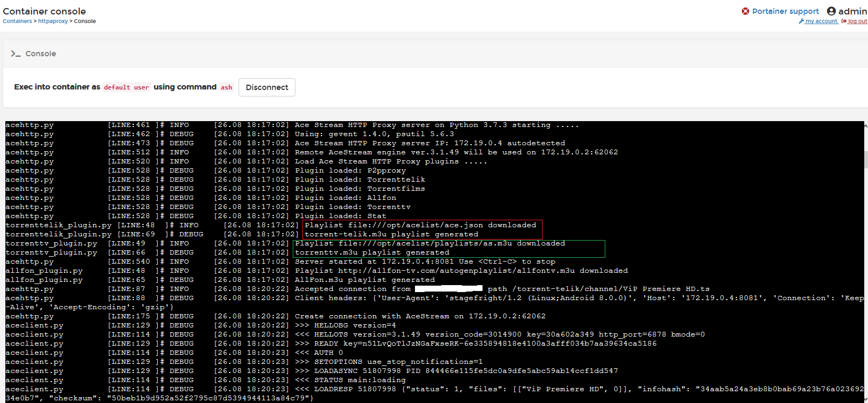Click 'torrenttv.m3u playlist generated' line

[x=372, y=252]
